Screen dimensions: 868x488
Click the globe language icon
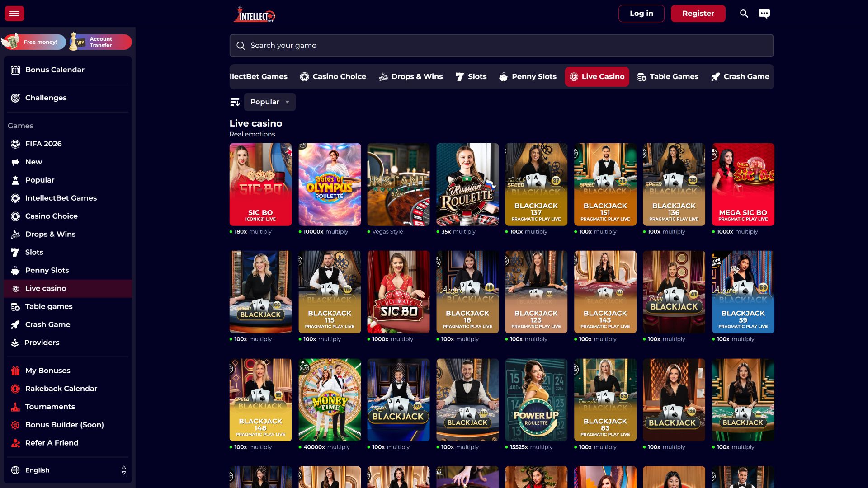coord(15,470)
